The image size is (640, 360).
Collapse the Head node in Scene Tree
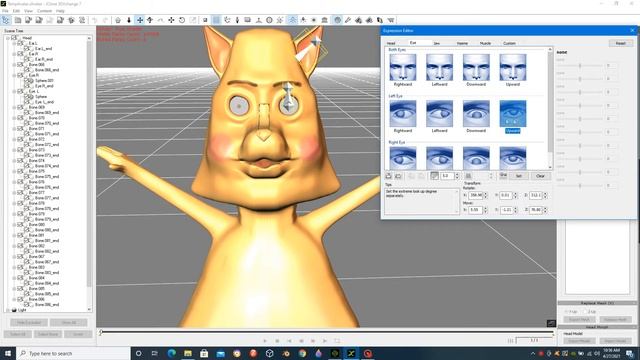click(x=8, y=38)
